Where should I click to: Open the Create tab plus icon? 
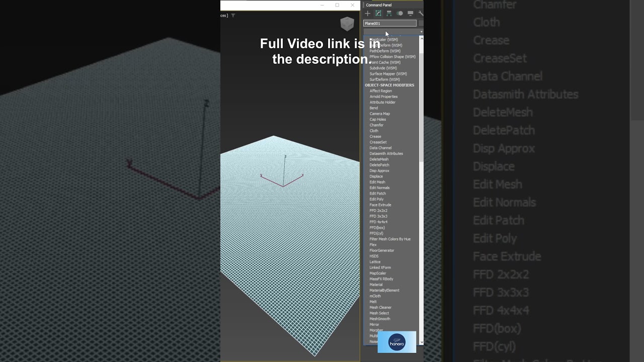coord(367,14)
